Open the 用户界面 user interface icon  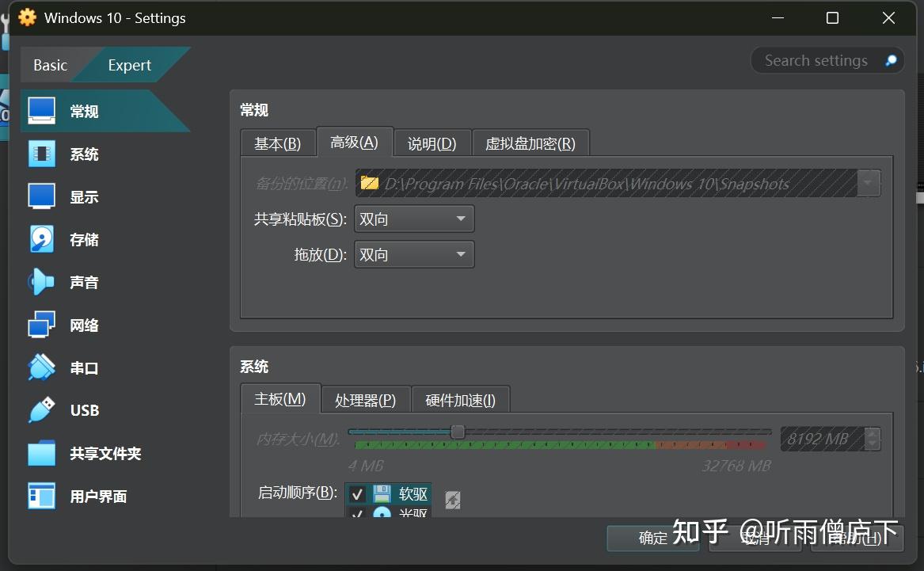coord(42,497)
